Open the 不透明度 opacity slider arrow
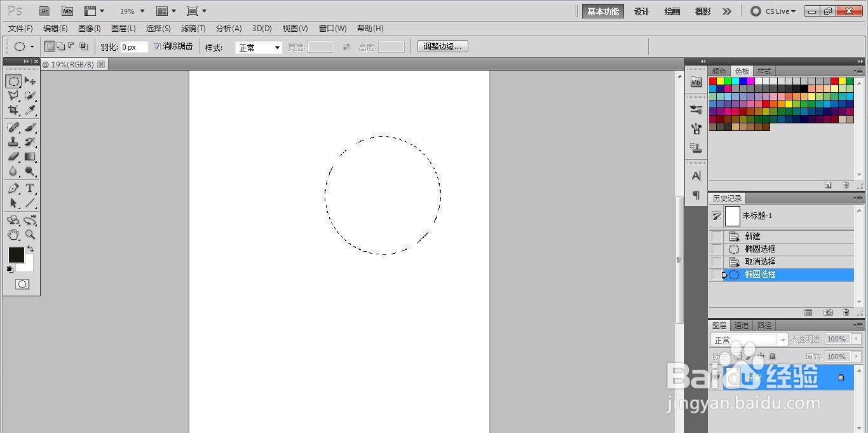Screen dimensions: 868x433 tap(857, 340)
